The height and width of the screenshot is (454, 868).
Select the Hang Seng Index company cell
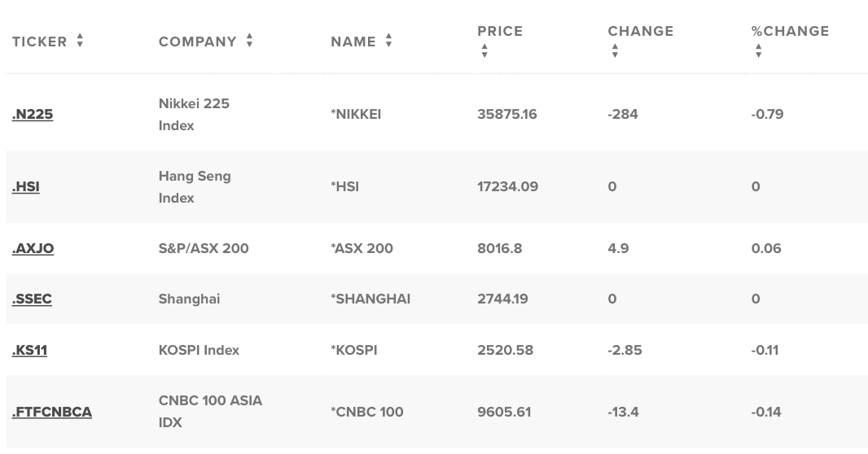pos(195,187)
